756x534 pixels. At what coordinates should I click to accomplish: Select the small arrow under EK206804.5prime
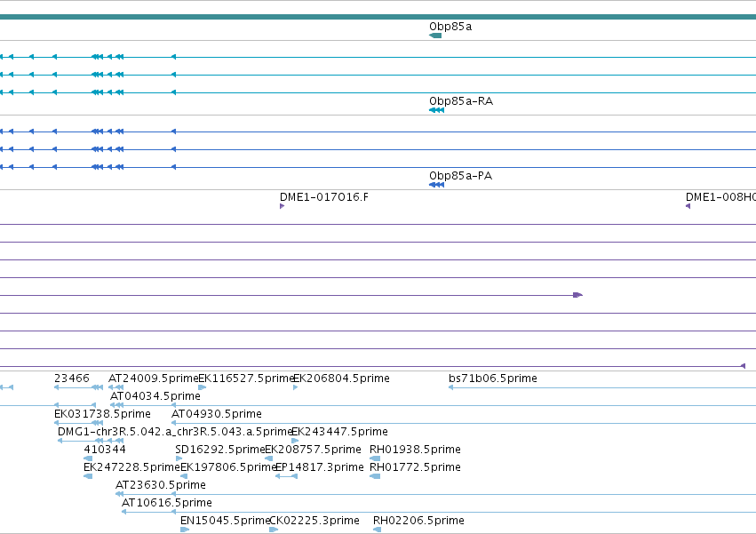295,387
